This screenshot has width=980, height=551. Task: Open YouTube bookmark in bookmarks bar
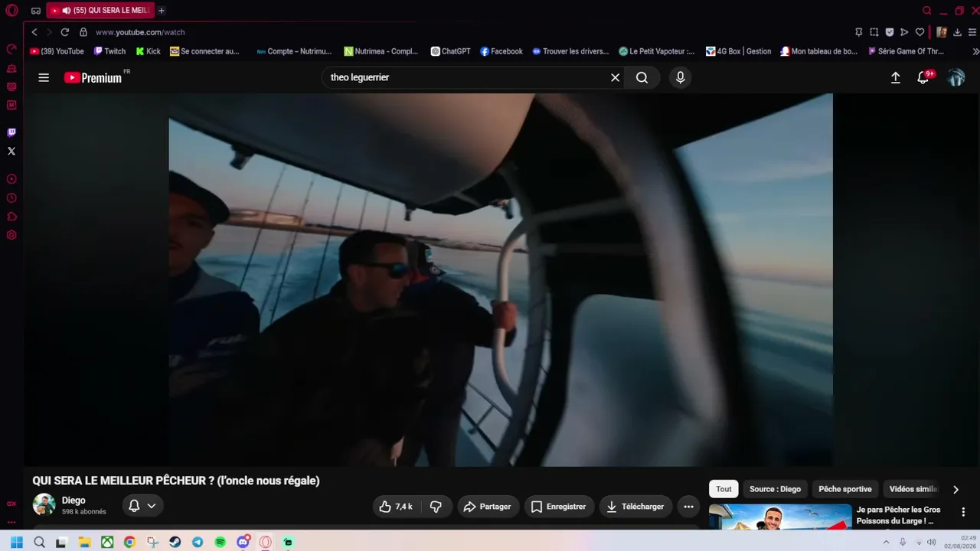57,51
